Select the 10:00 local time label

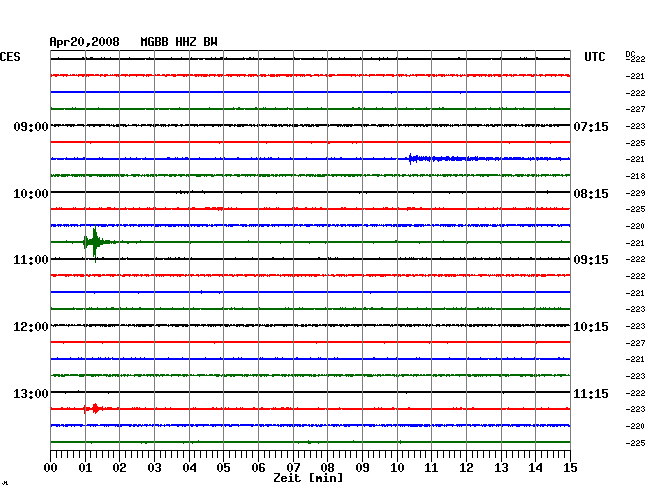point(31,194)
